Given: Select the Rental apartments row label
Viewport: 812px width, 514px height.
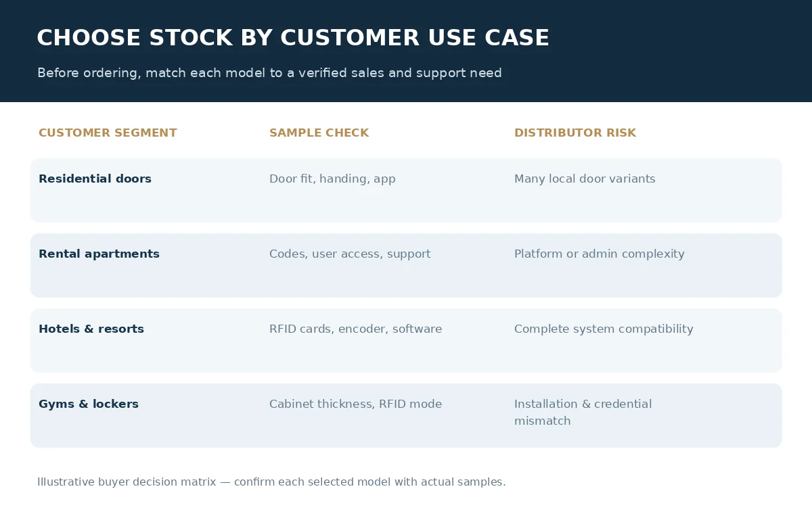Looking at the screenshot, I should (x=99, y=254).
